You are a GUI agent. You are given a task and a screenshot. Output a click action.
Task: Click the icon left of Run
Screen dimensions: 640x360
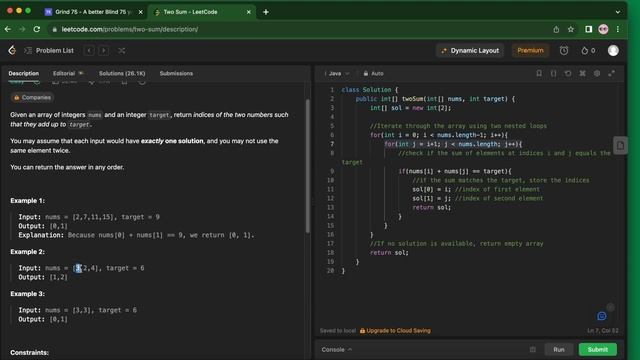coord(533,350)
